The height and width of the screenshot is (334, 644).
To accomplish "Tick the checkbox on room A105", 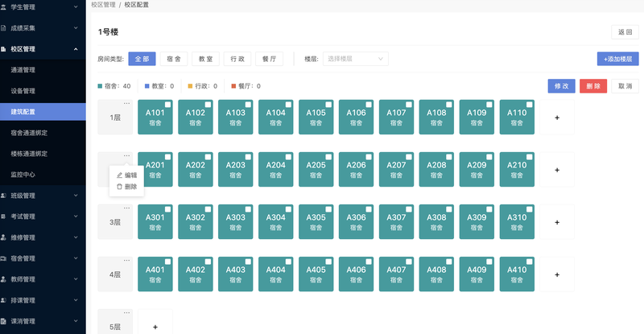I will (x=328, y=105).
